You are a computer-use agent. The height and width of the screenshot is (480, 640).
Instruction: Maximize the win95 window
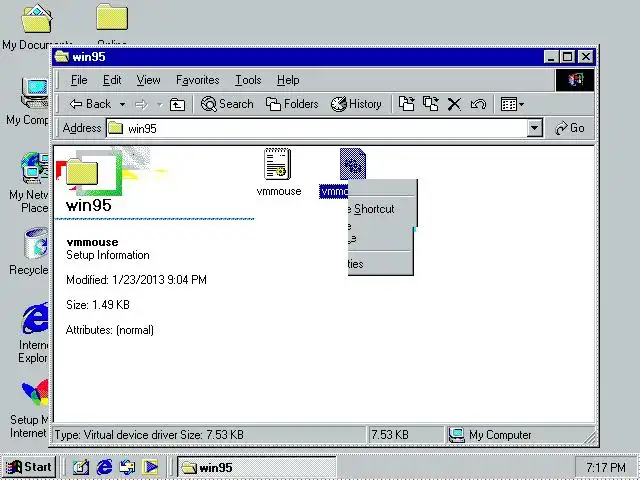pos(568,56)
